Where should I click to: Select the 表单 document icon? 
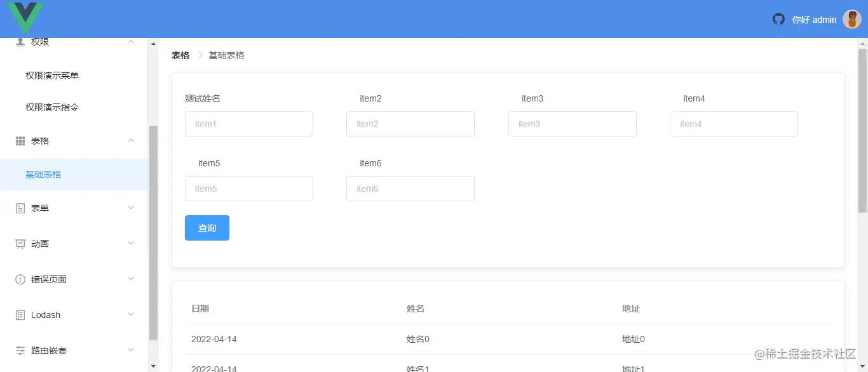(22, 208)
